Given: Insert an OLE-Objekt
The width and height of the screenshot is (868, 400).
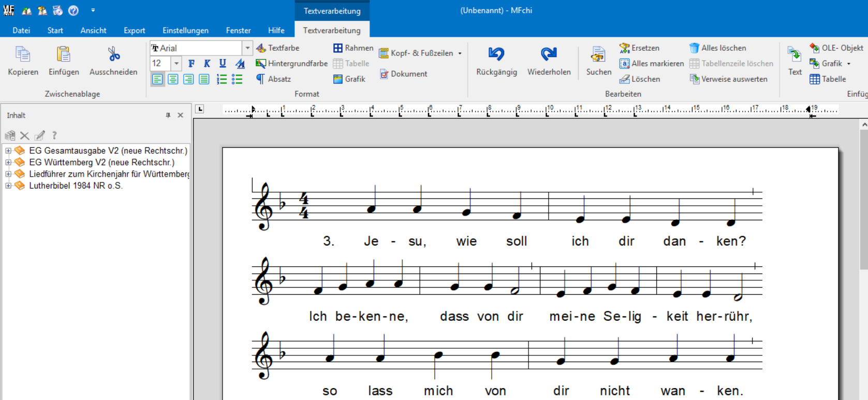Looking at the screenshot, I should pos(836,48).
